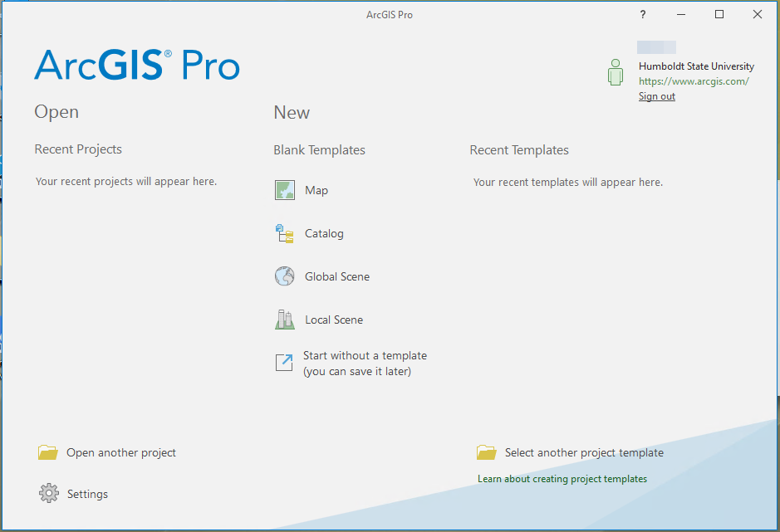Open the https://www.arcgis.com/ portal link
The width and height of the screenshot is (780, 532).
coord(694,81)
